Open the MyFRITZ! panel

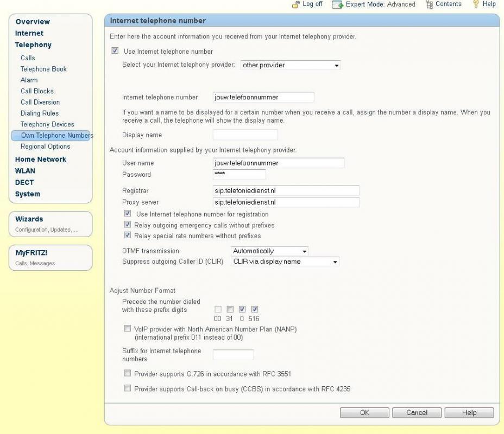click(x=51, y=258)
